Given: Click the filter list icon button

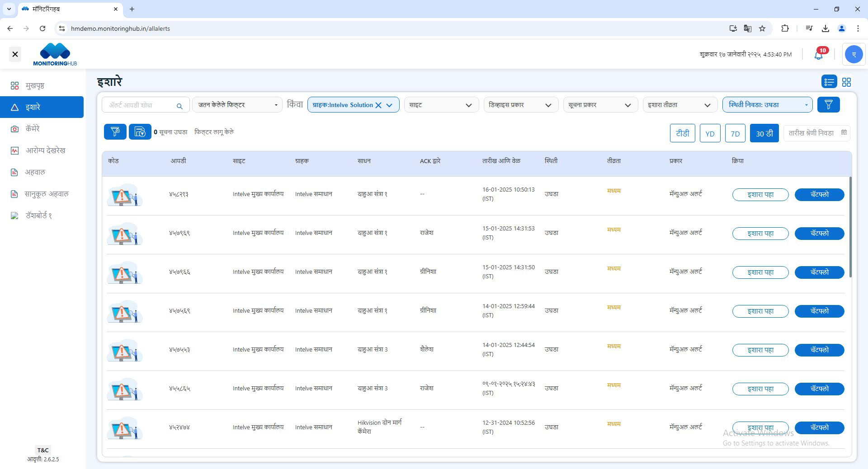Looking at the screenshot, I should coord(140,132).
